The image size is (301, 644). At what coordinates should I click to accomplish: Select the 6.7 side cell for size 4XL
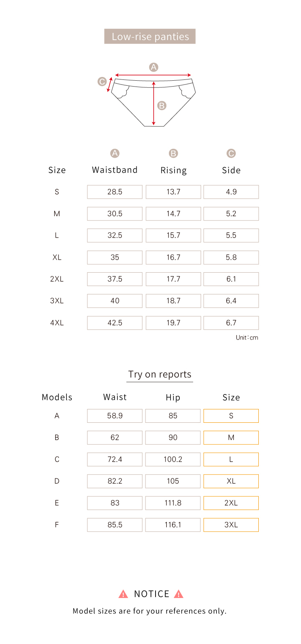231,323
